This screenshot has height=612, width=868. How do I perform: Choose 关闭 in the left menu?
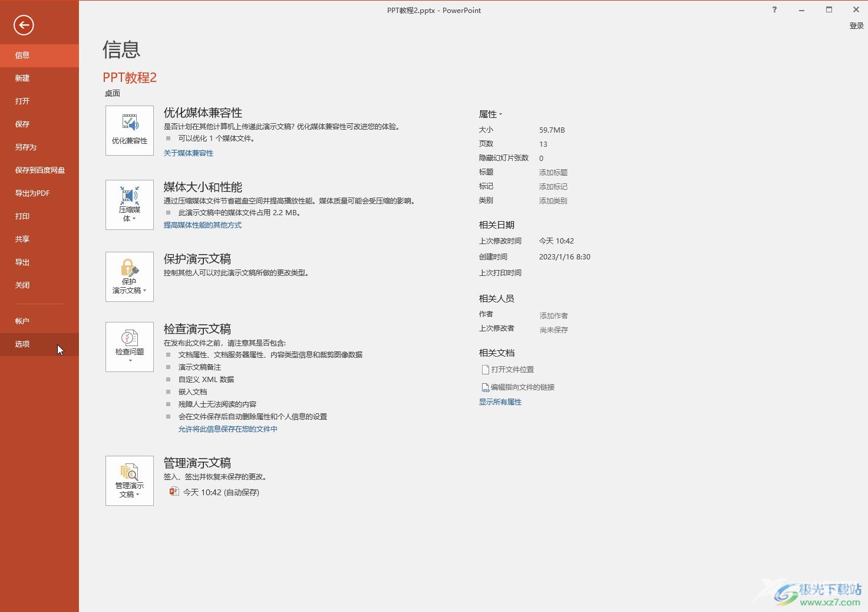39,285
